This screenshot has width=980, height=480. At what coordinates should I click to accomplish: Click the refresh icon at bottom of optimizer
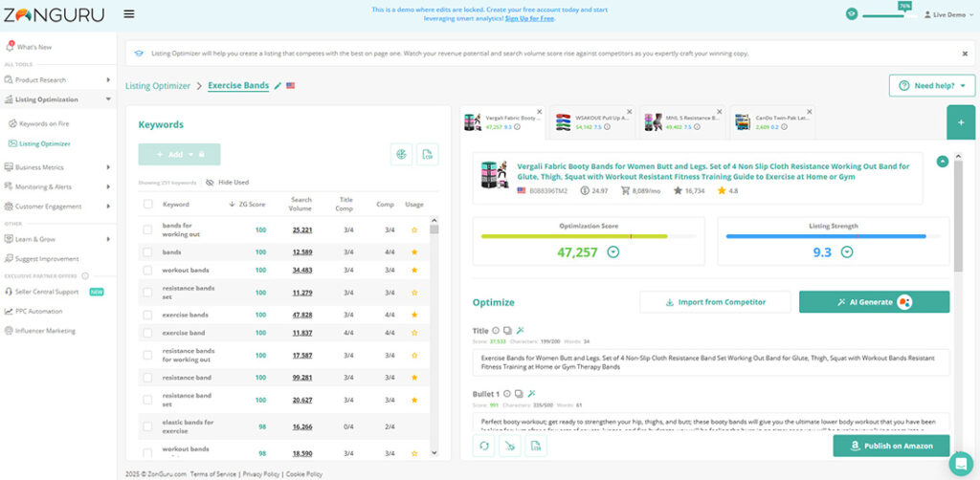[483, 446]
